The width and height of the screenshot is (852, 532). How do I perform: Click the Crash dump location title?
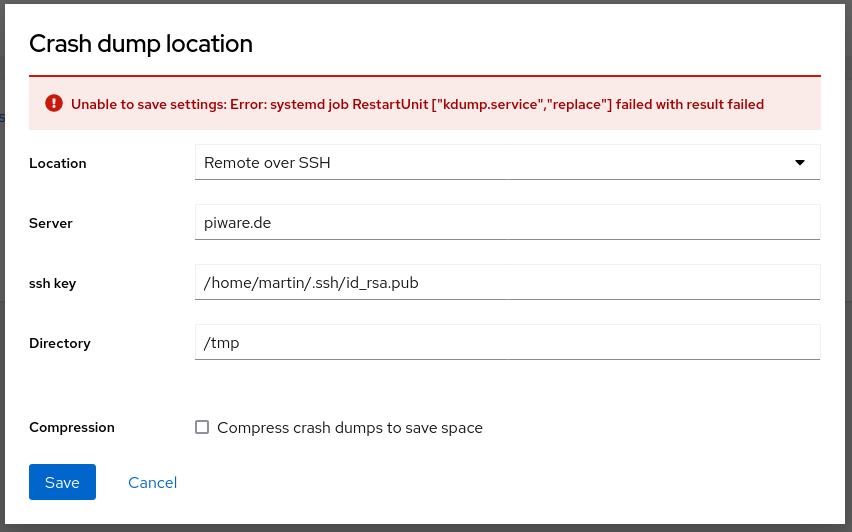point(141,44)
